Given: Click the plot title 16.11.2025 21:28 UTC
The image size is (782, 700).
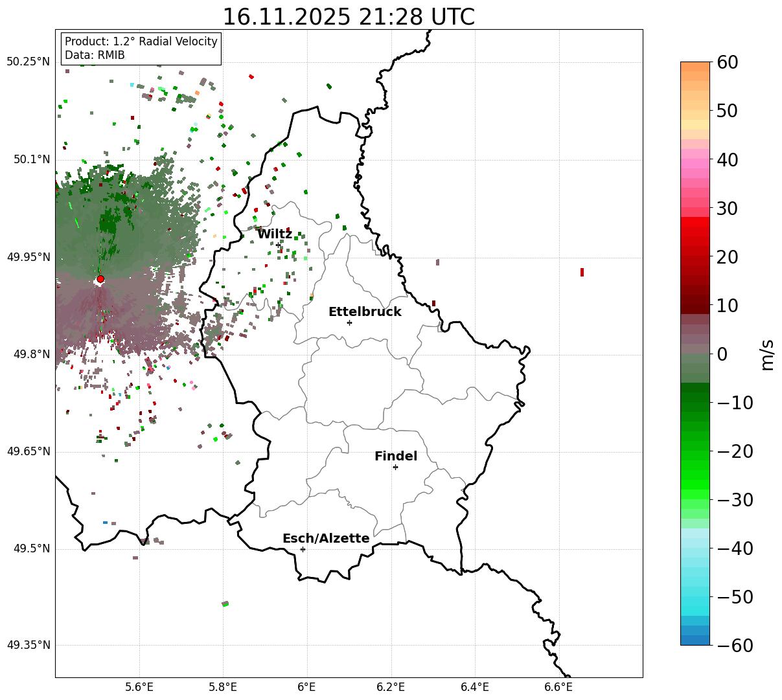Looking at the screenshot, I should coord(349,16).
